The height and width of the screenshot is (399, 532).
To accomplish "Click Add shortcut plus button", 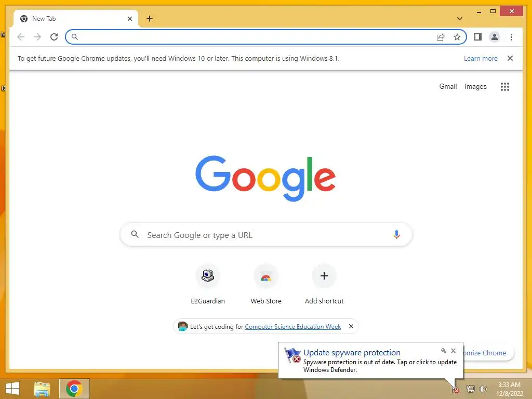I will (x=324, y=276).
